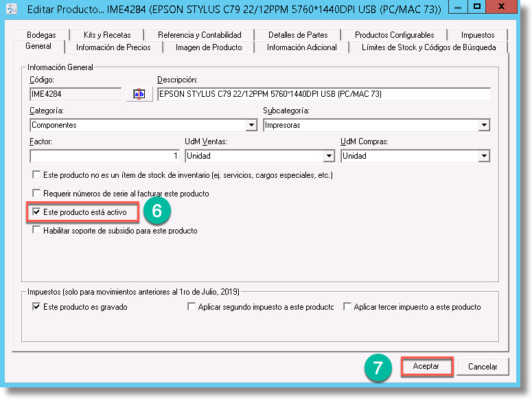
Task: Close the Editar Producto dialog
Action: [x=501, y=6]
